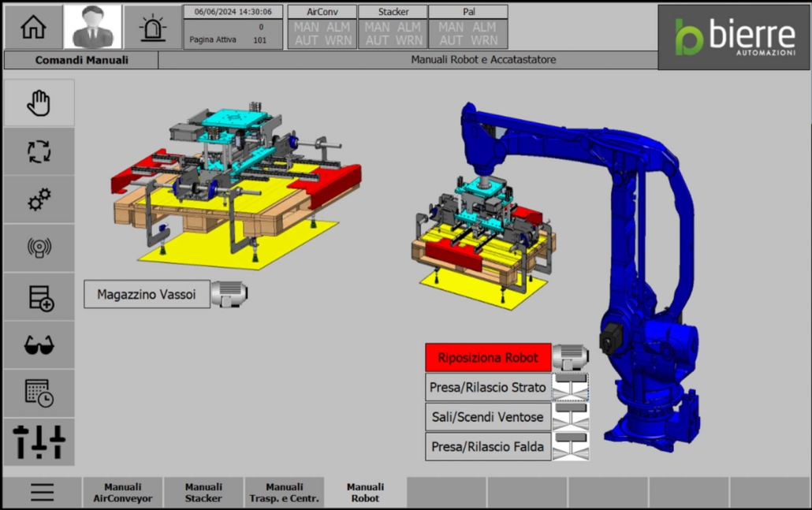
Task: Click the Magazzino Vassoi button
Action: (x=147, y=294)
